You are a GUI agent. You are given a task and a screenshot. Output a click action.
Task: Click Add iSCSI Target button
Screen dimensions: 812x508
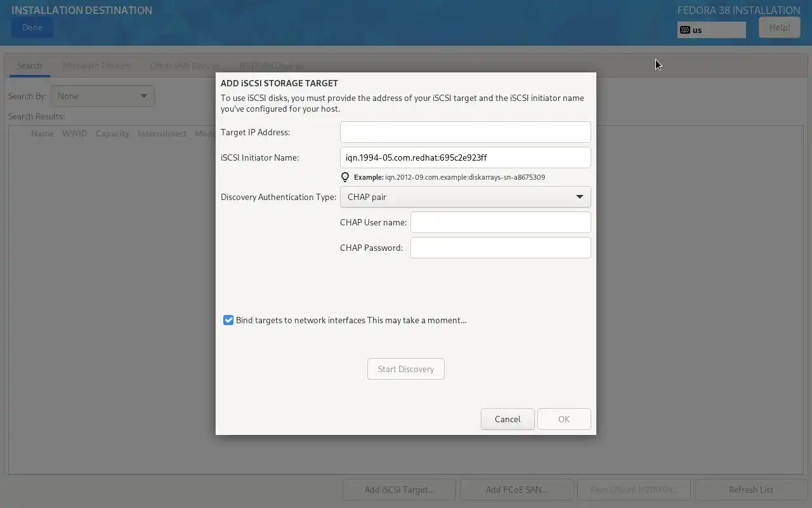click(399, 490)
